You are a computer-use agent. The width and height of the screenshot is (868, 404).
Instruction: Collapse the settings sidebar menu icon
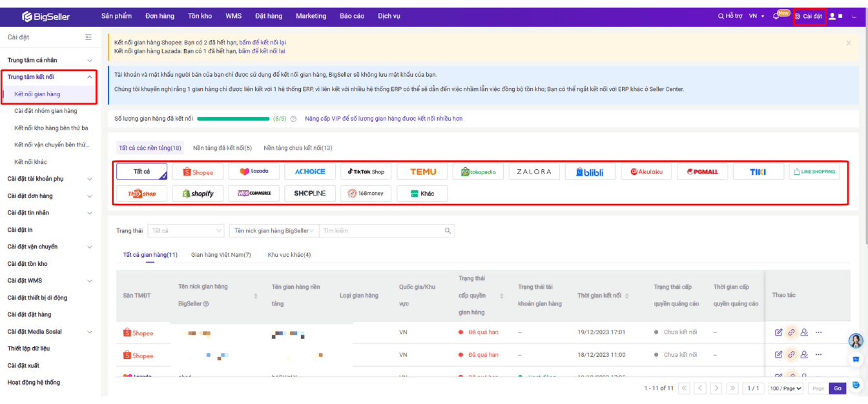pyautogui.click(x=88, y=37)
